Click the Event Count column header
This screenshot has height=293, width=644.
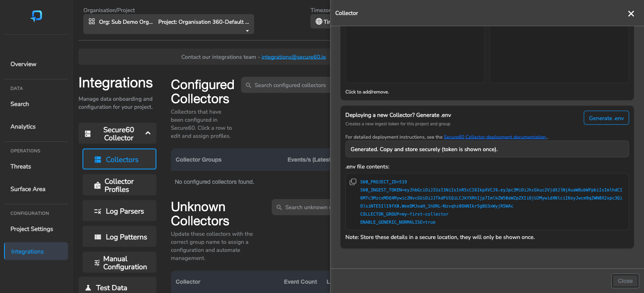pos(300,282)
